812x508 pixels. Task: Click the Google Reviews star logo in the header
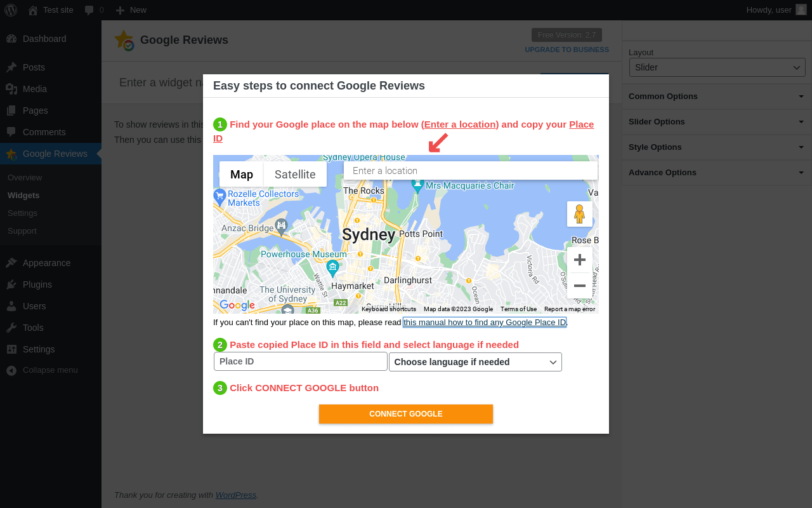[x=124, y=41]
